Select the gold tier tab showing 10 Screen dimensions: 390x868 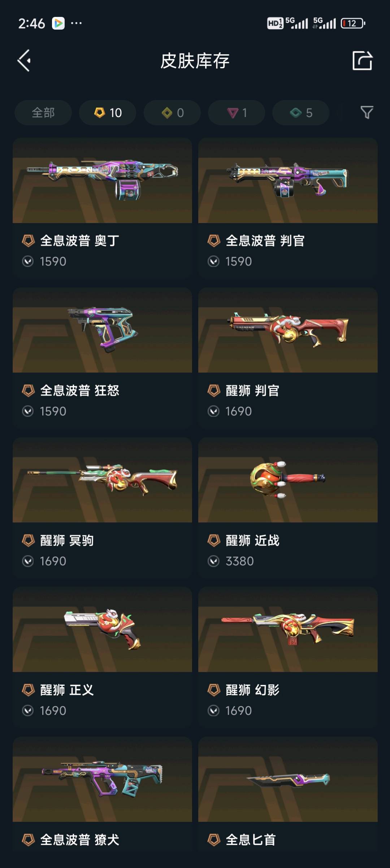pyautogui.click(x=108, y=113)
